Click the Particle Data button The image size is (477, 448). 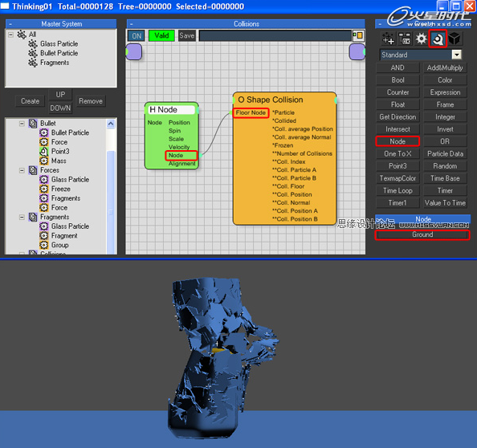(445, 154)
